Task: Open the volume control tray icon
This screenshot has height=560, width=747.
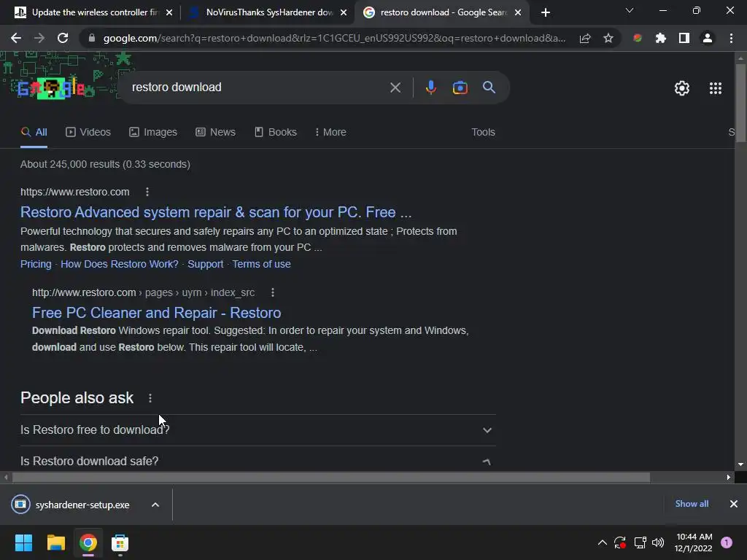Action: click(x=658, y=542)
